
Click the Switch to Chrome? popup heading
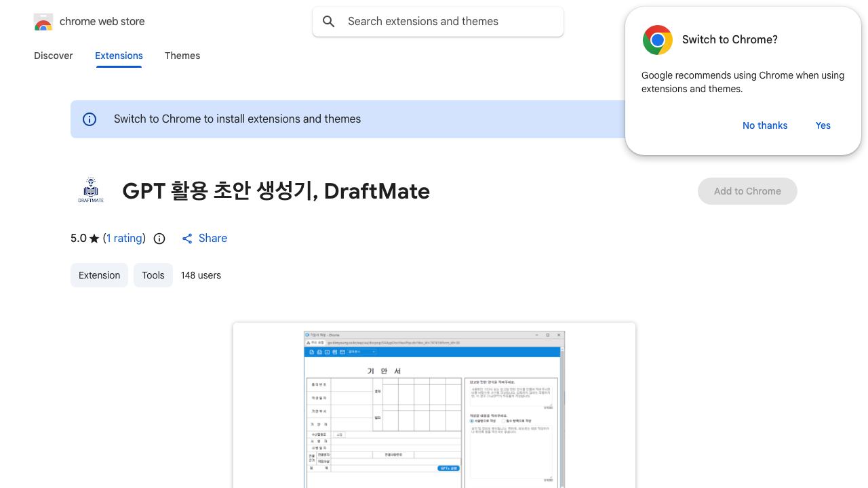click(730, 40)
